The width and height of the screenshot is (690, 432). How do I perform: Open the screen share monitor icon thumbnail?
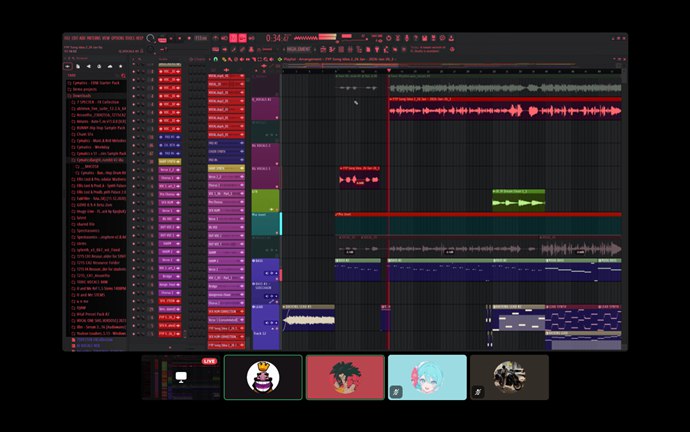(181, 377)
